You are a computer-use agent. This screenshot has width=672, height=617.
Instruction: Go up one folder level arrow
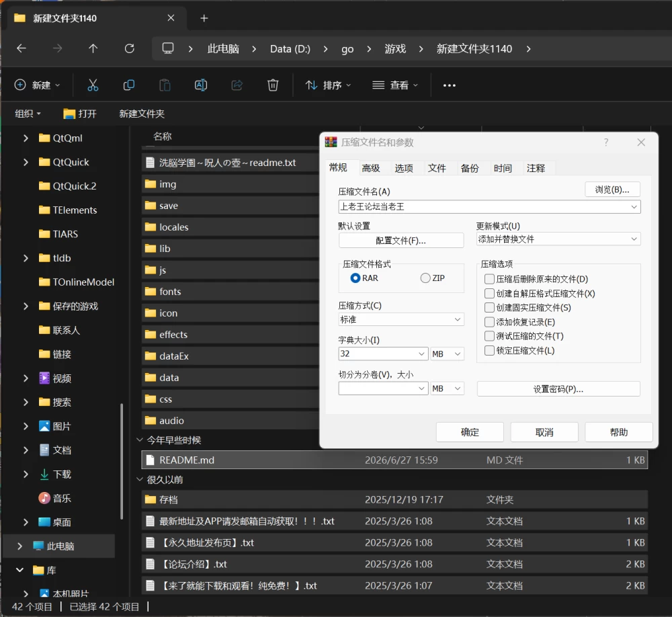93,48
